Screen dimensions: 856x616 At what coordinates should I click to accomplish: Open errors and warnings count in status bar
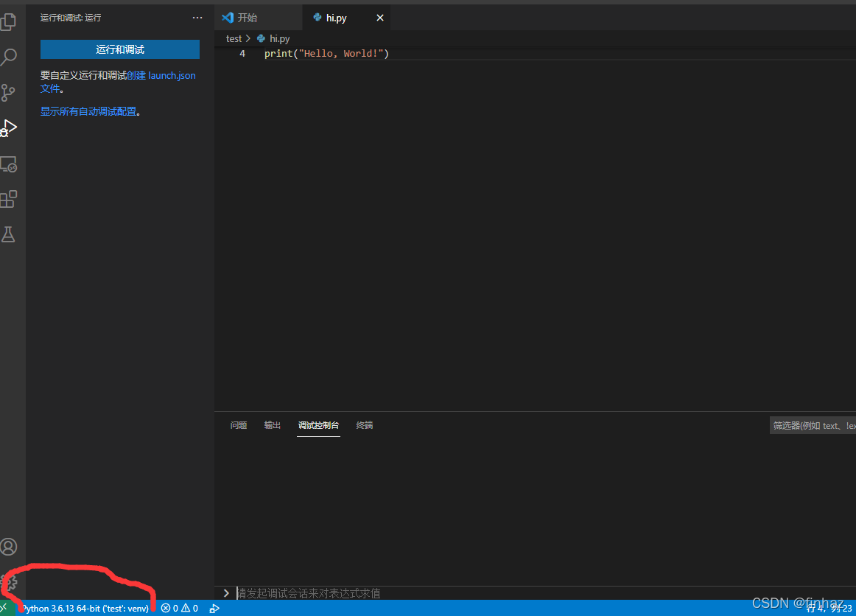coord(180,609)
